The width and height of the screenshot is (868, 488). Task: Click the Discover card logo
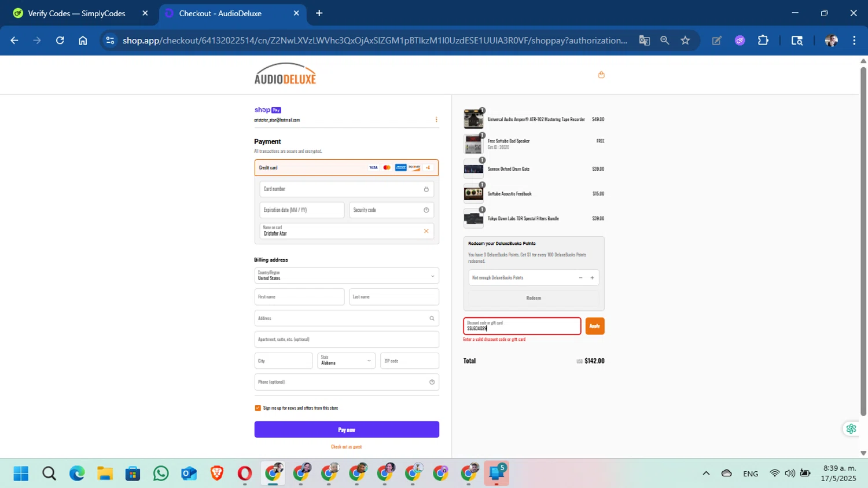[x=414, y=168]
